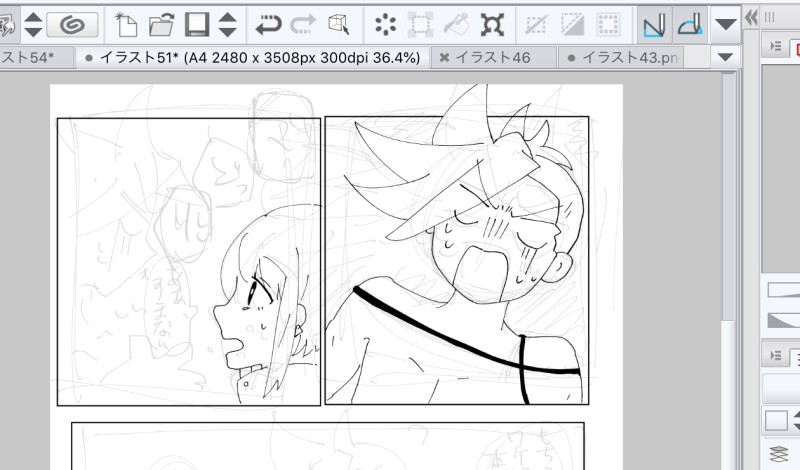Click the upper slider in the right panel
Image resolution: width=800 pixels, height=470 pixels.
point(784,290)
